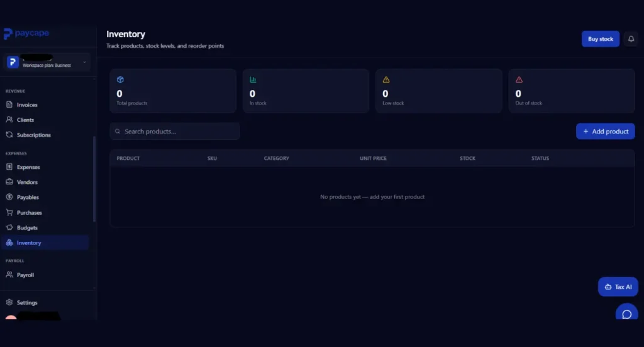Open notifications bell
This screenshot has height=347, width=644.
click(x=631, y=39)
